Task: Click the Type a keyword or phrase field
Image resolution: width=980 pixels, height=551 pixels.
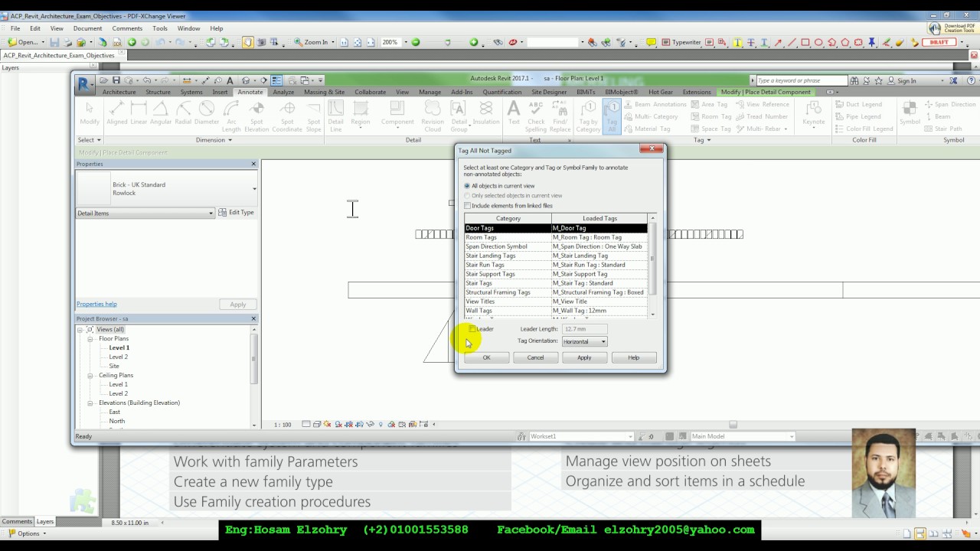Action: click(x=801, y=80)
